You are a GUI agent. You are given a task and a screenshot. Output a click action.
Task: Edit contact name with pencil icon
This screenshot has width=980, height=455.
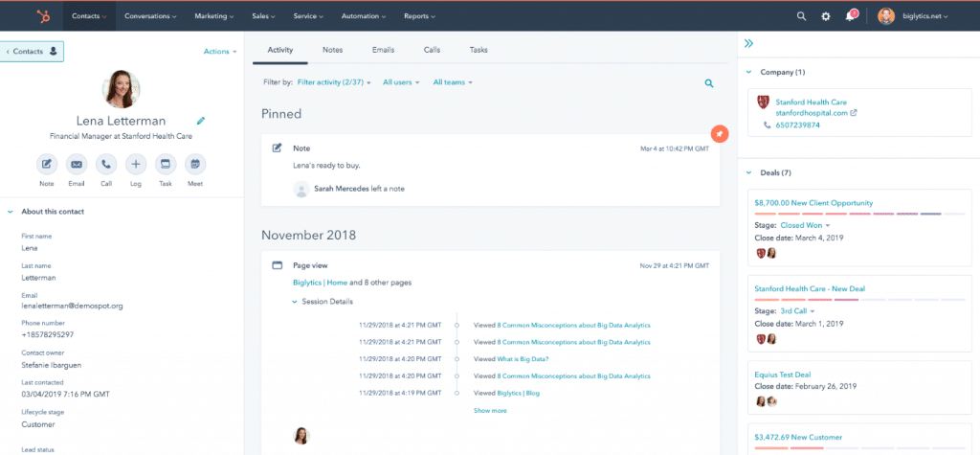coord(201,122)
